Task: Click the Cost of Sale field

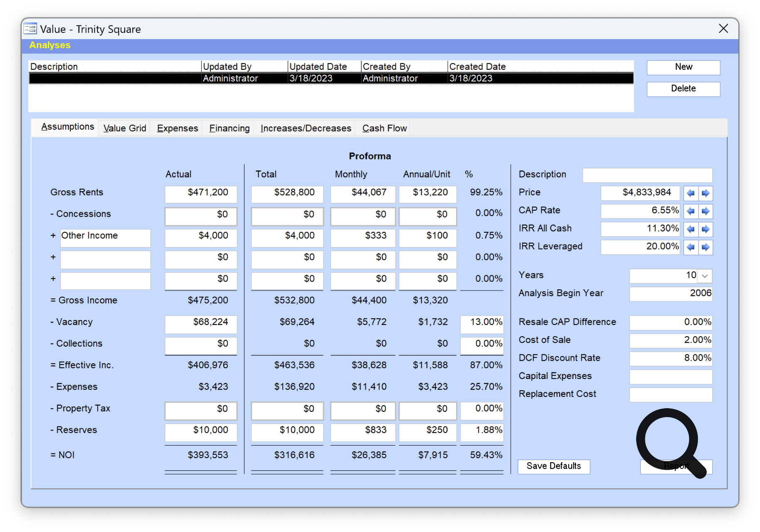Action: [x=671, y=341]
